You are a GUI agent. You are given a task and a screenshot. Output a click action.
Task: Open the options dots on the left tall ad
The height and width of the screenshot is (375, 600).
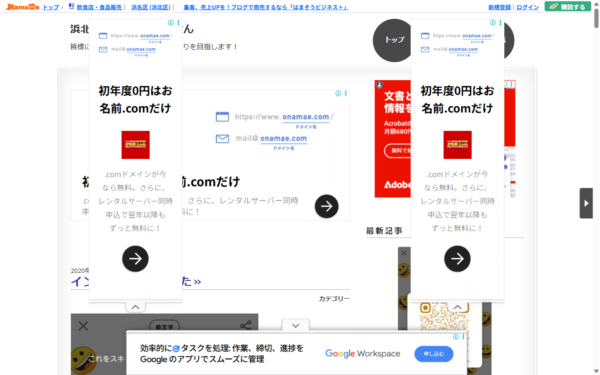(178, 23)
